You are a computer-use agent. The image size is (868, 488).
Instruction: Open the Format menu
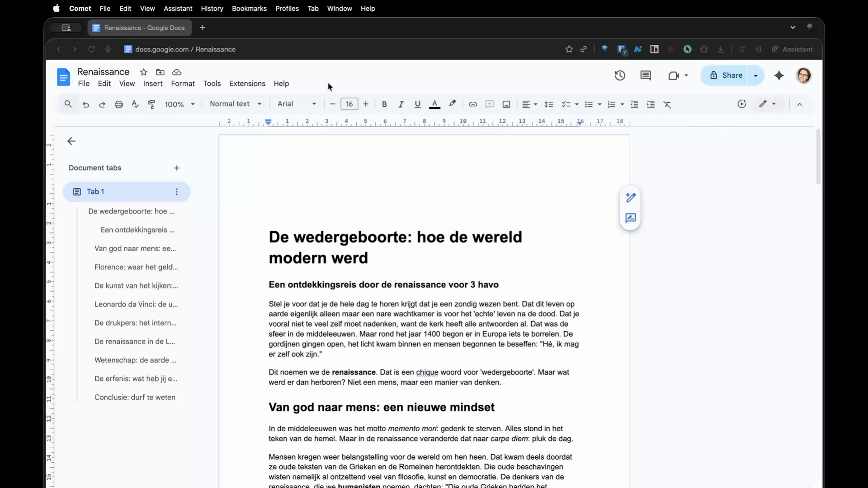183,84
